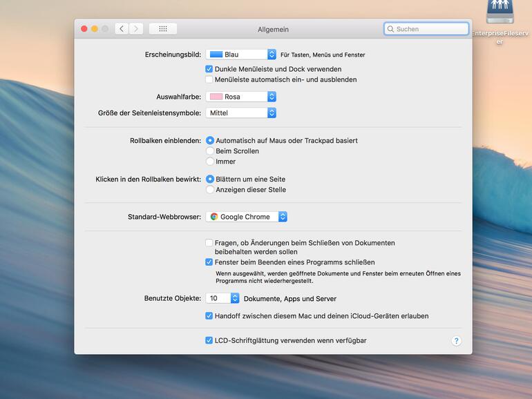Toggle Handoff with iCloud devices checkbox
The image size is (532, 399).
click(x=209, y=315)
